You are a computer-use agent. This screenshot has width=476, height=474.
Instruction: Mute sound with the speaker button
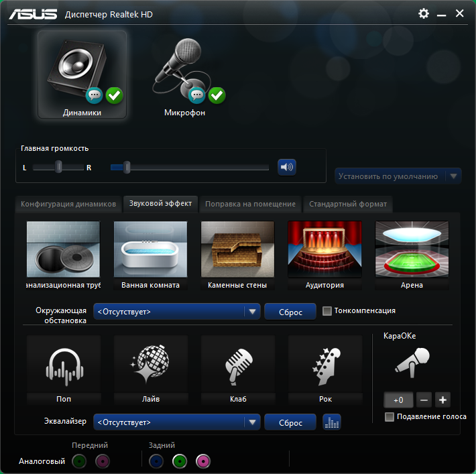[x=287, y=167]
